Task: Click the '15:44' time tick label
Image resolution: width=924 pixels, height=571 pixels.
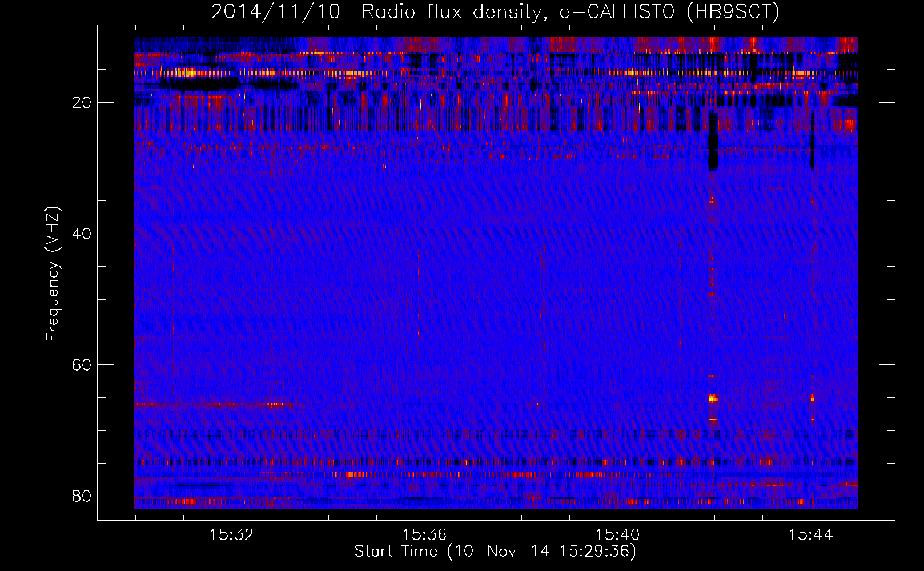Action: pos(810,535)
